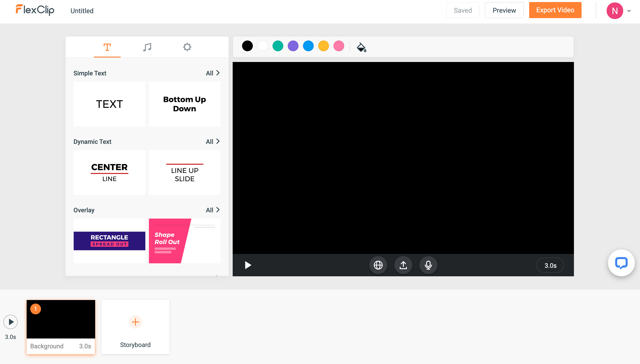The width and height of the screenshot is (640, 364).
Task: Play the whole storyboard timeline
Action: coord(11,322)
